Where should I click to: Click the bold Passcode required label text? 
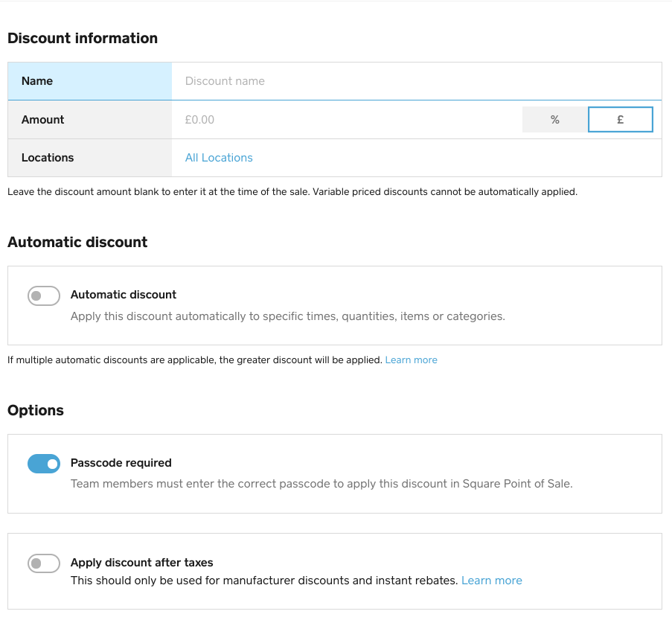pos(121,463)
